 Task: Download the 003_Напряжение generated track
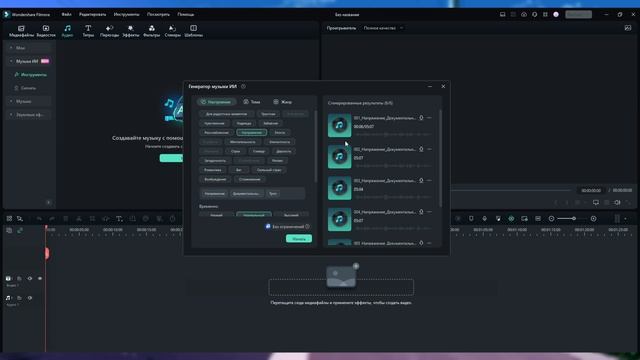(421, 180)
